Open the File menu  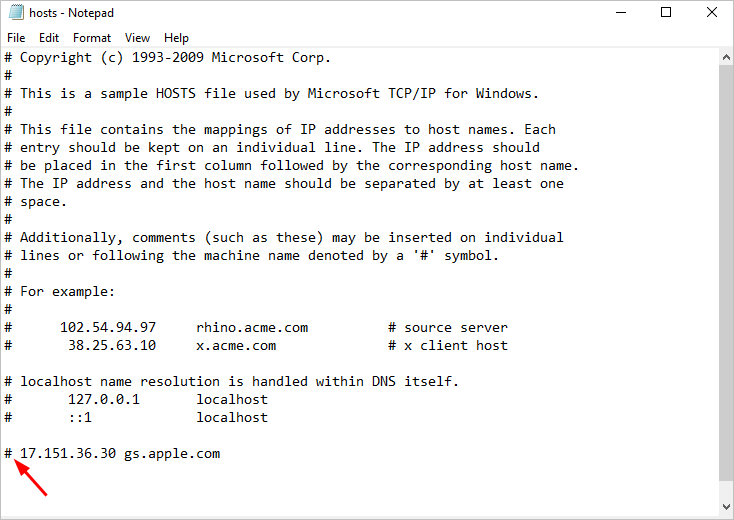[x=16, y=38]
